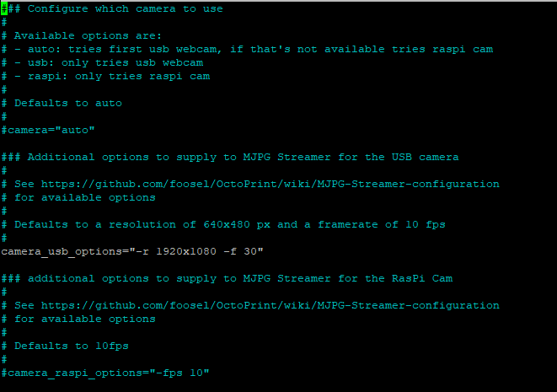Click the first GitHub MJPG-Streamer-configuration URL
Screen dimensions: 557x392
tap(270, 185)
